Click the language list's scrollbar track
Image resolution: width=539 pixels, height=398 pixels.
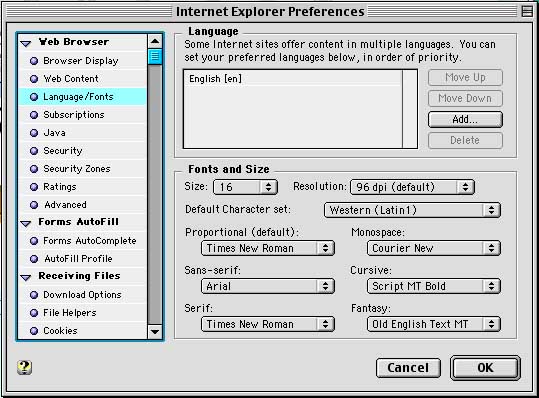click(410, 109)
